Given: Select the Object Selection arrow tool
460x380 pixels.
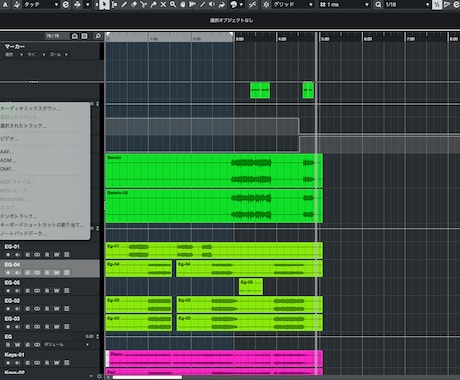Looking at the screenshot, I should 104,5.
